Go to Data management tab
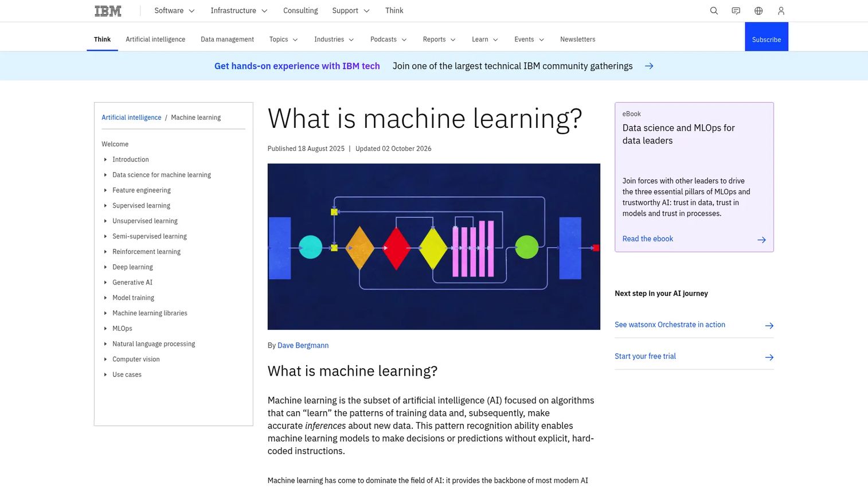Image resolution: width=868 pixels, height=488 pixels. coord(227,39)
